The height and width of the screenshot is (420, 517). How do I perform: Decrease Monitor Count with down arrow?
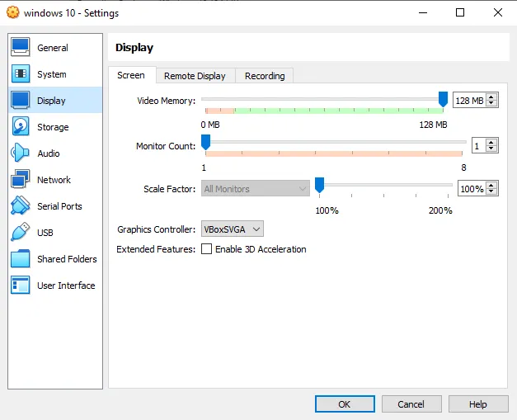(491, 149)
